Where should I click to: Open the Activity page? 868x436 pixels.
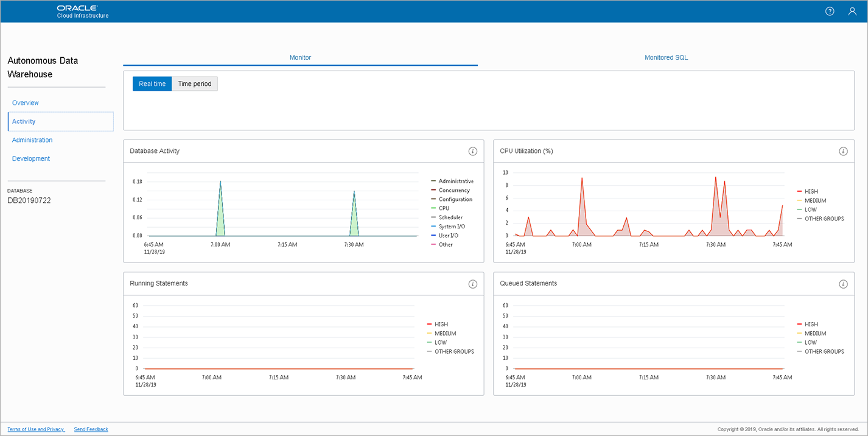point(60,121)
